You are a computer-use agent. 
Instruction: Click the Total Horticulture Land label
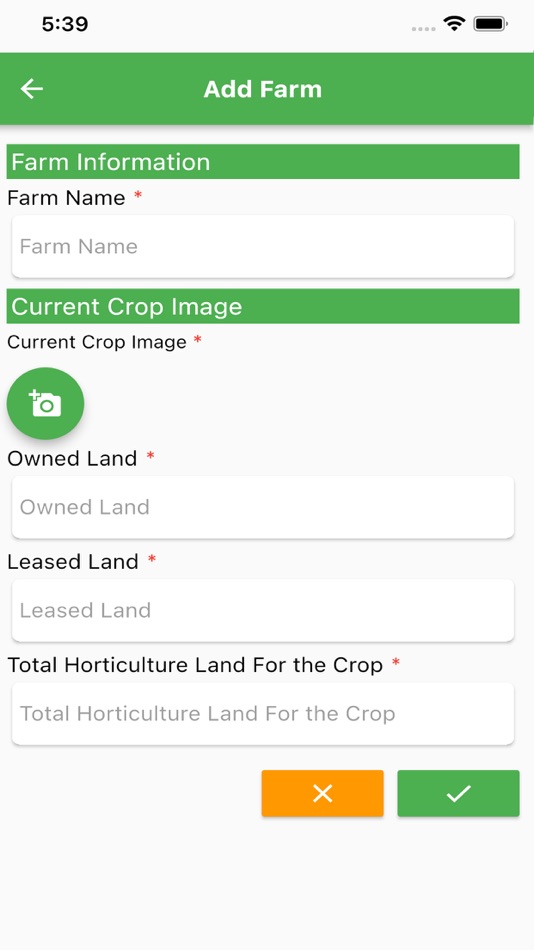(195, 665)
